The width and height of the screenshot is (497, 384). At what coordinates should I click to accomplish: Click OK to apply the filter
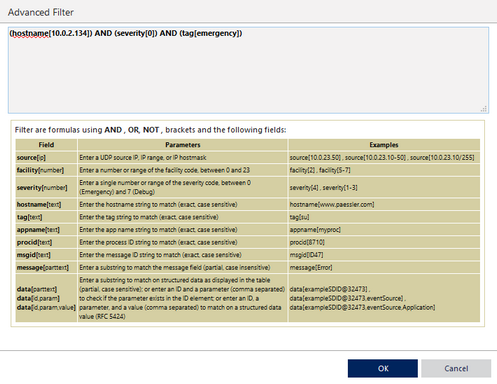click(383, 368)
